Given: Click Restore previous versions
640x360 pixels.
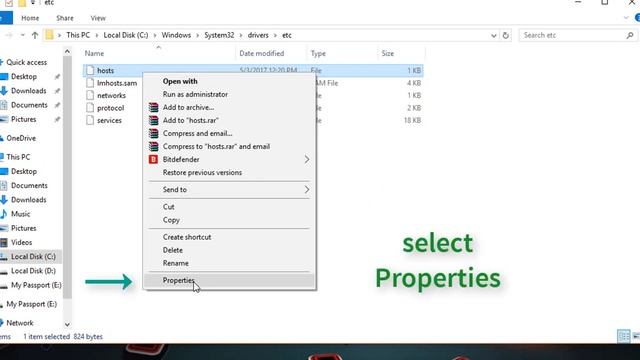Looking at the screenshot, I should coord(202,173).
